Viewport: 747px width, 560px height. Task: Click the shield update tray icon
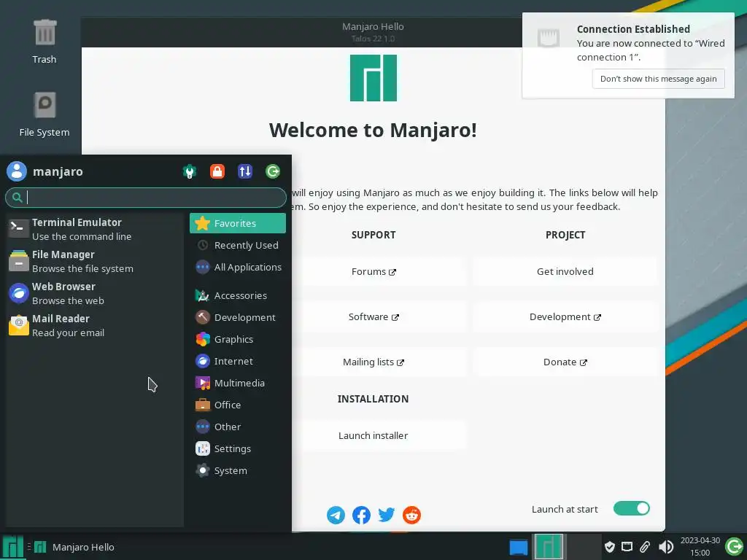click(x=610, y=547)
